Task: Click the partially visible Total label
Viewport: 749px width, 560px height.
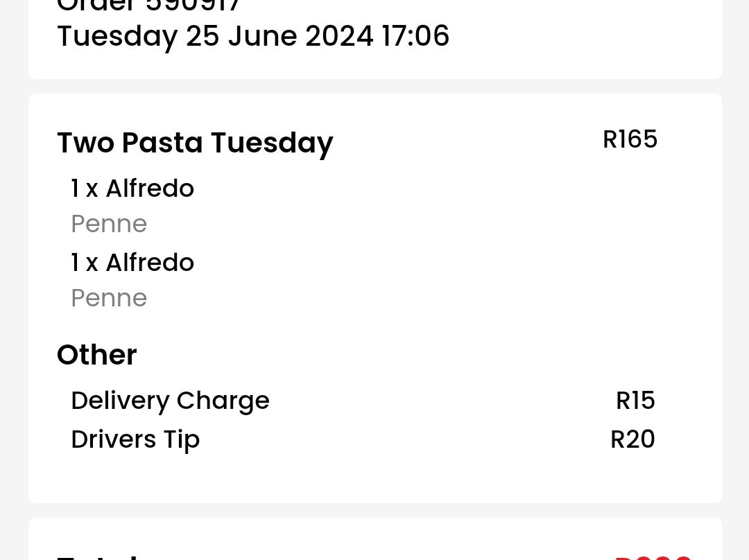Action: click(98, 557)
